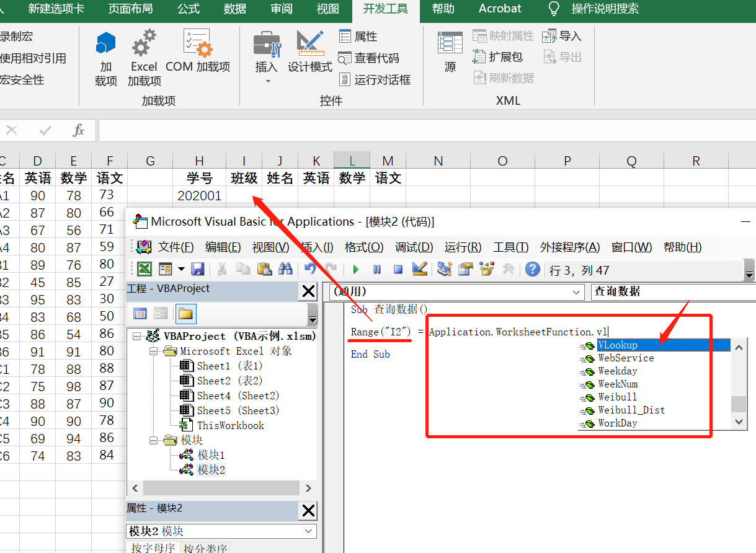Click 查看代码 in ribbon
756x553 pixels.
pyautogui.click(x=368, y=58)
